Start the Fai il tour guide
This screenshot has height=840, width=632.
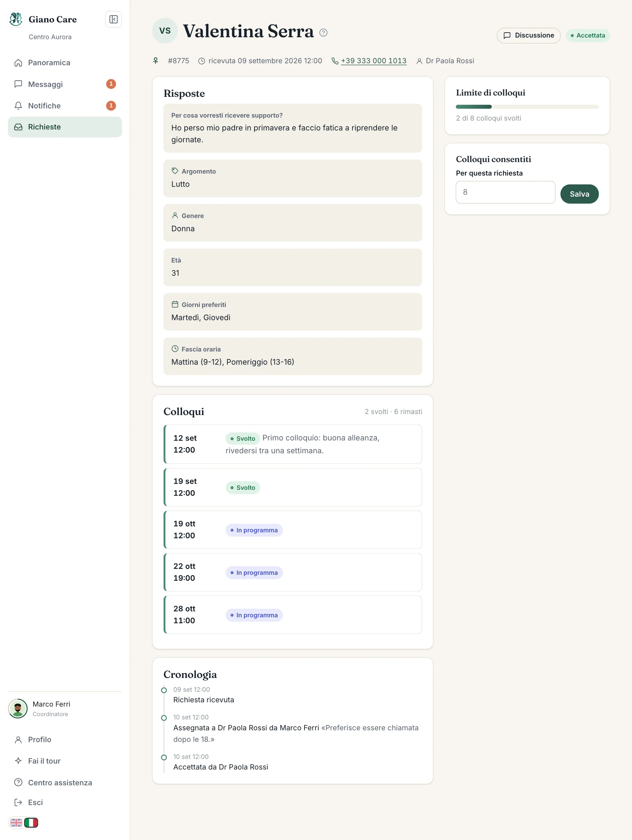[x=65, y=761]
